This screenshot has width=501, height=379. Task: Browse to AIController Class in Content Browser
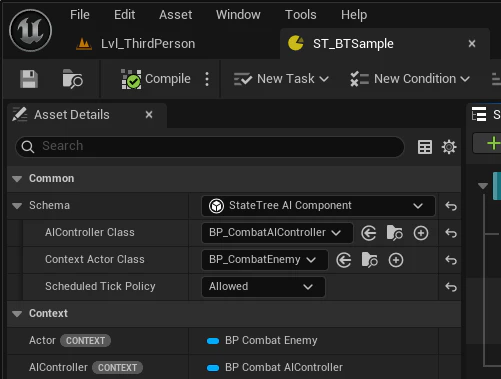[x=394, y=233]
